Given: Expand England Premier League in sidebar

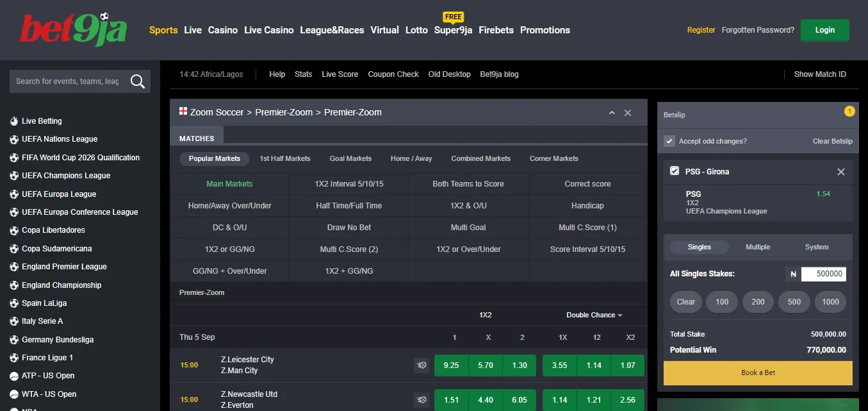Looking at the screenshot, I should point(64,267).
